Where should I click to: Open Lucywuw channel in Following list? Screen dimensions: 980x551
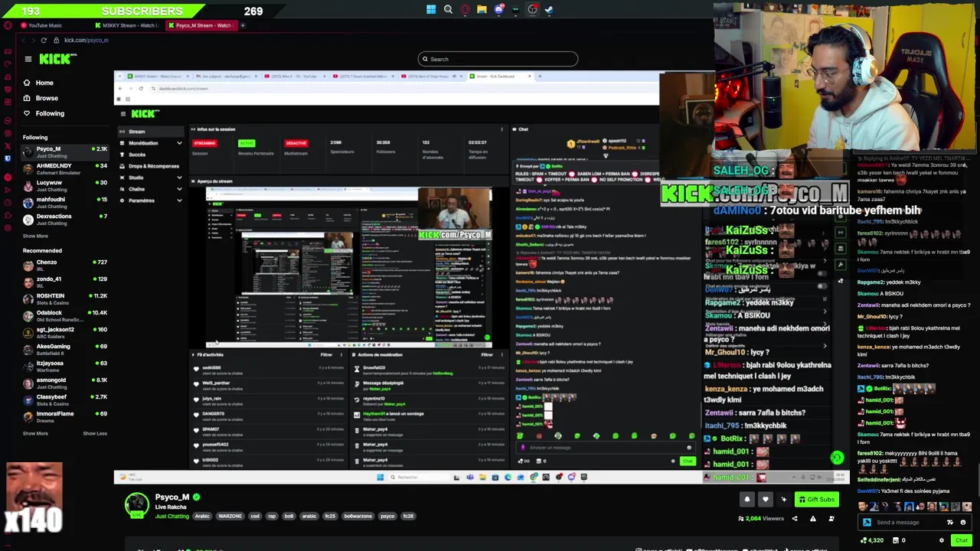pyautogui.click(x=64, y=186)
